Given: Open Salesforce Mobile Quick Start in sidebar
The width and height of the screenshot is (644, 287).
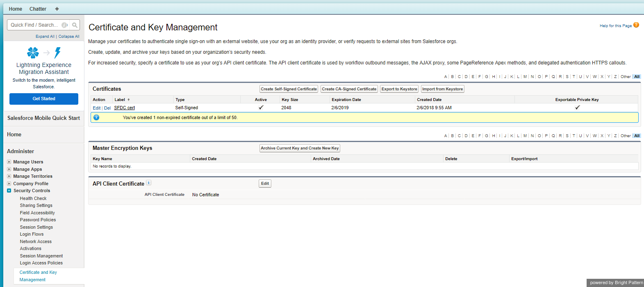Looking at the screenshot, I should 44,118.
